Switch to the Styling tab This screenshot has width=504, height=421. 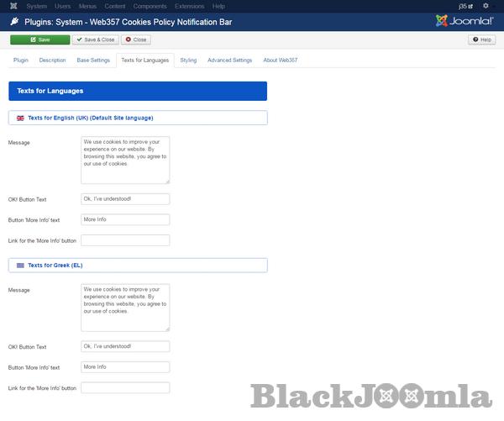[x=188, y=61]
